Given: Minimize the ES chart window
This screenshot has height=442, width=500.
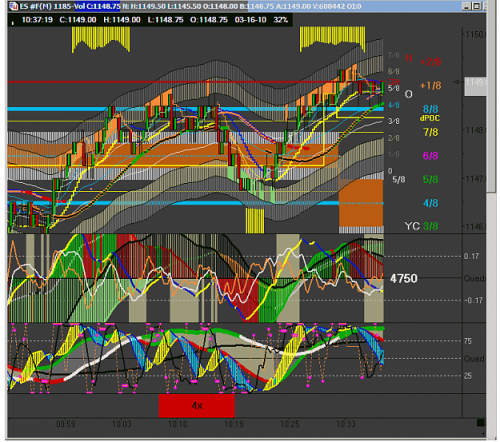Looking at the screenshot, I should [466, 6].
